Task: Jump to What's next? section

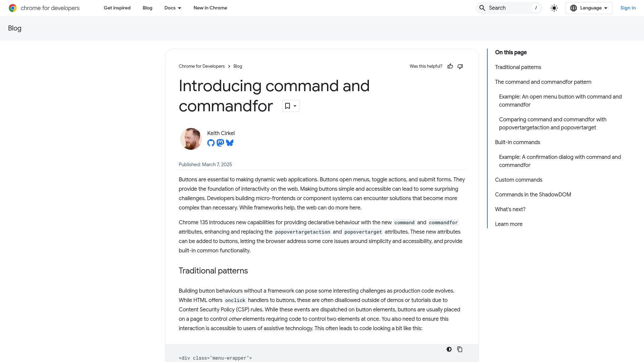Action: 510,209
